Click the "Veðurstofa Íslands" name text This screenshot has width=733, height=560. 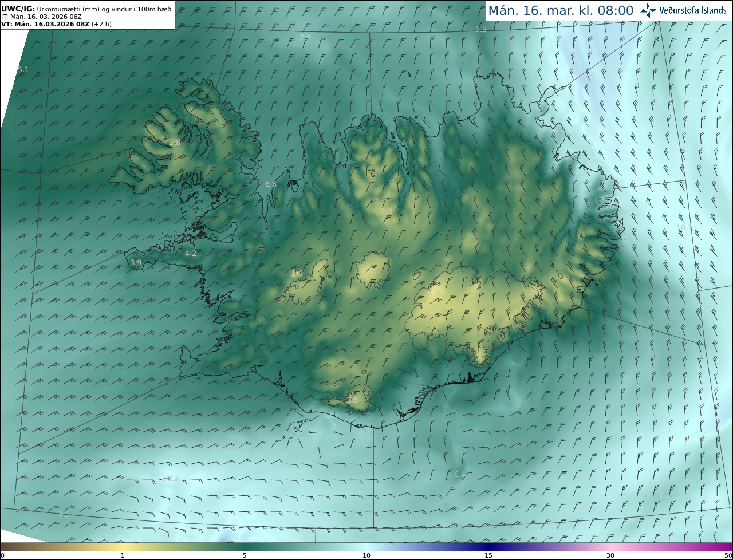click(693, 10)
